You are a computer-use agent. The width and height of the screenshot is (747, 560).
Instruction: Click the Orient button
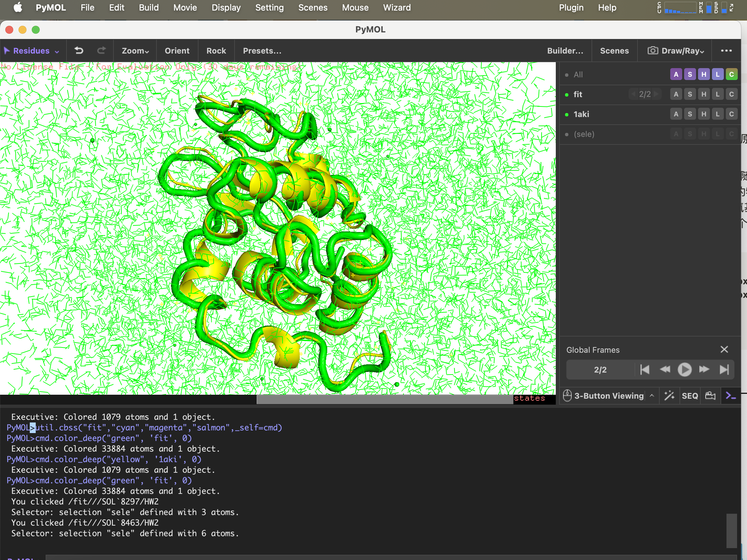pos(177,51)
